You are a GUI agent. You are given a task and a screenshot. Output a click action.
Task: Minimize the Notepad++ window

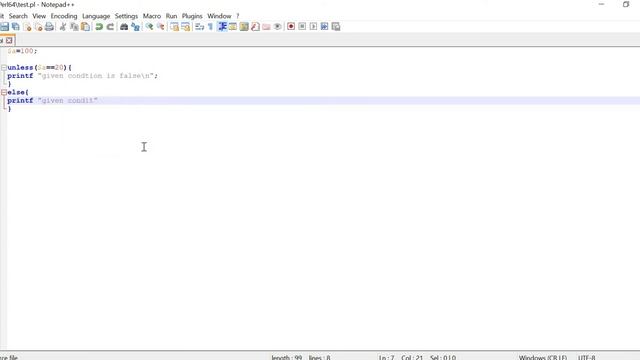[601, 4]
